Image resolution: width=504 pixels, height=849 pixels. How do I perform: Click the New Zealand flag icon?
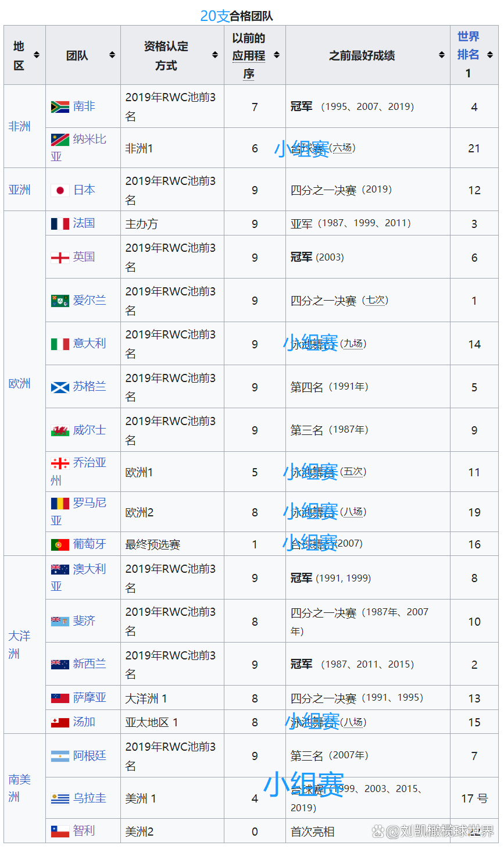(x=60, y=664)
